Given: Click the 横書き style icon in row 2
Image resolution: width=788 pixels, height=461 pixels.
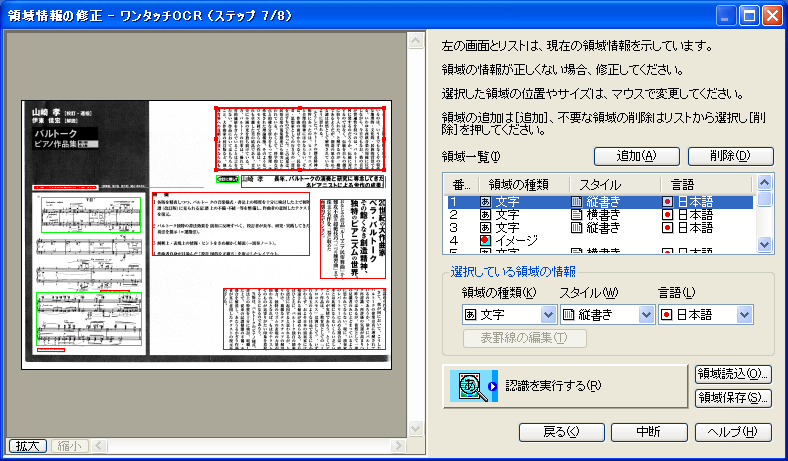Looking at the screenshot, I should coord(577,215).
